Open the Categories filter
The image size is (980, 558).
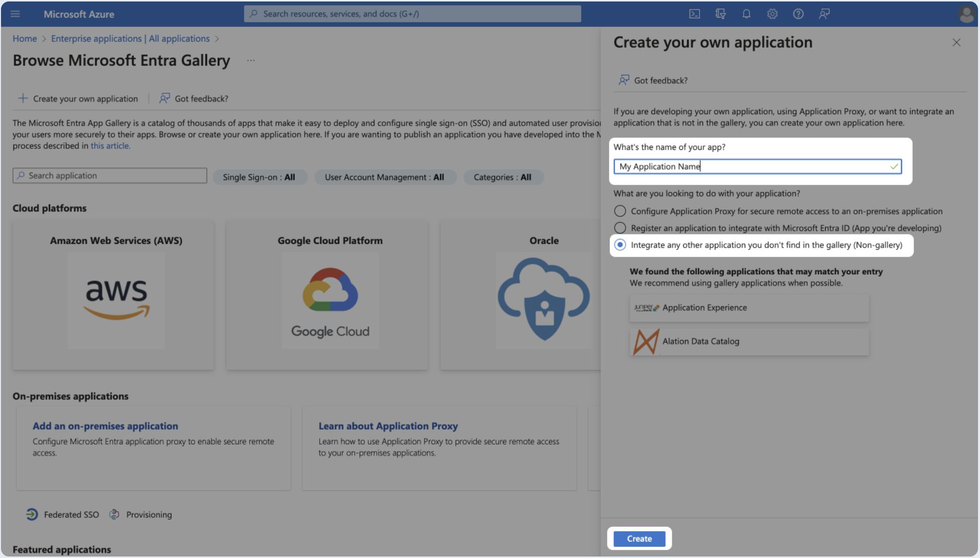(x=502, y=177)
